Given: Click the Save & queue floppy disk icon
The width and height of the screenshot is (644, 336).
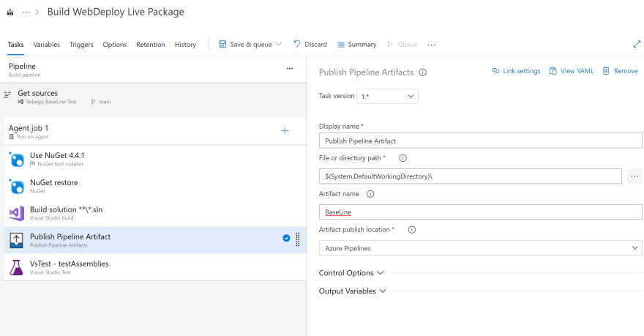Looking at the screenshot, I should coord(222,44).
